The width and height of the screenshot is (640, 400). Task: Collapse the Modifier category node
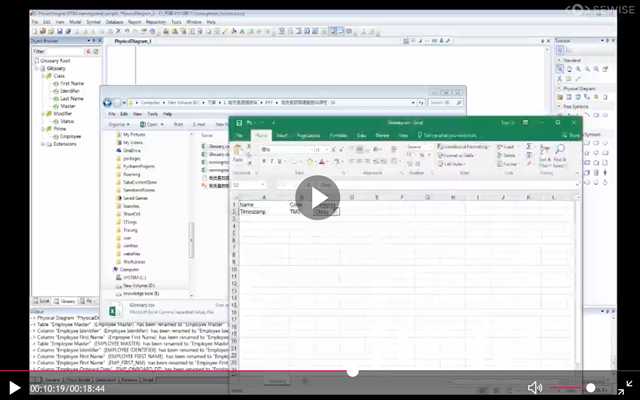pyautogui.click(x=43, y=114)
